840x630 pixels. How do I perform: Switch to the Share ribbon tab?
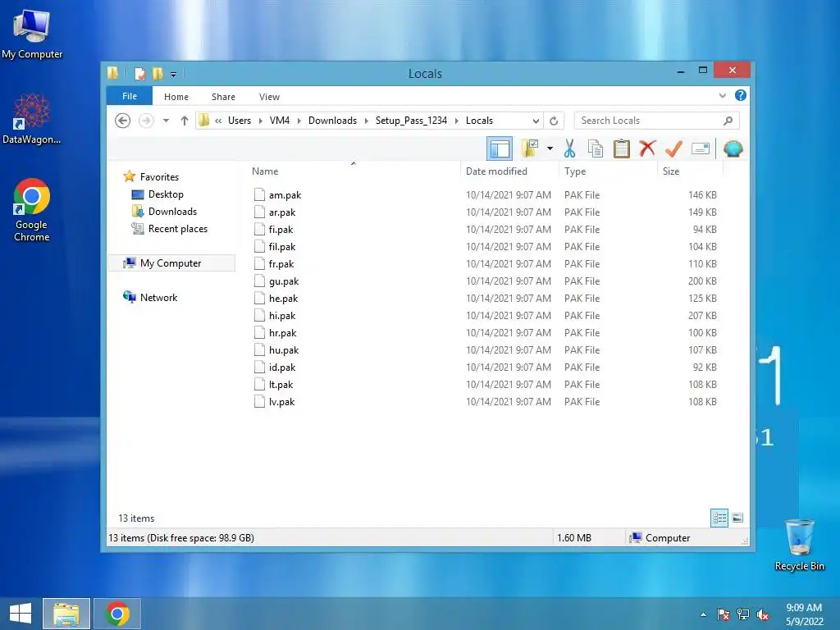pos(223,97)
